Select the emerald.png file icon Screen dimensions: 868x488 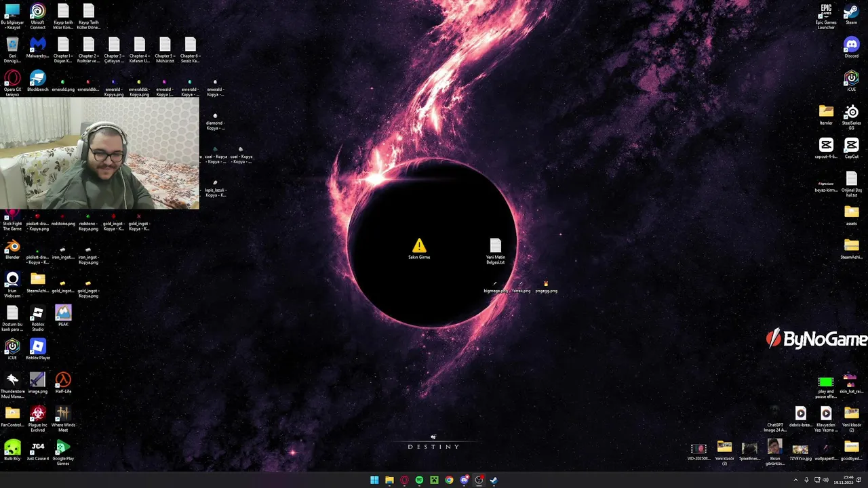[63, 85]
